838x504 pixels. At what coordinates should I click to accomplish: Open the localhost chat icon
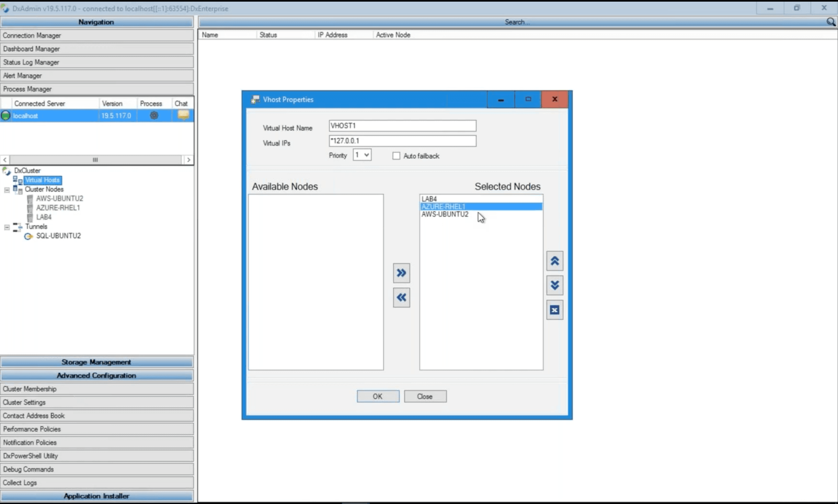pos(183,115)
